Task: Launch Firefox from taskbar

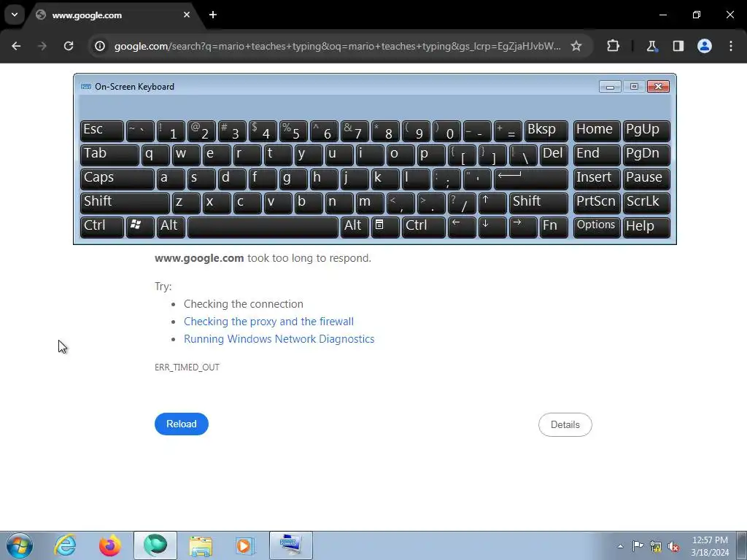Action: tap(110, 545)
